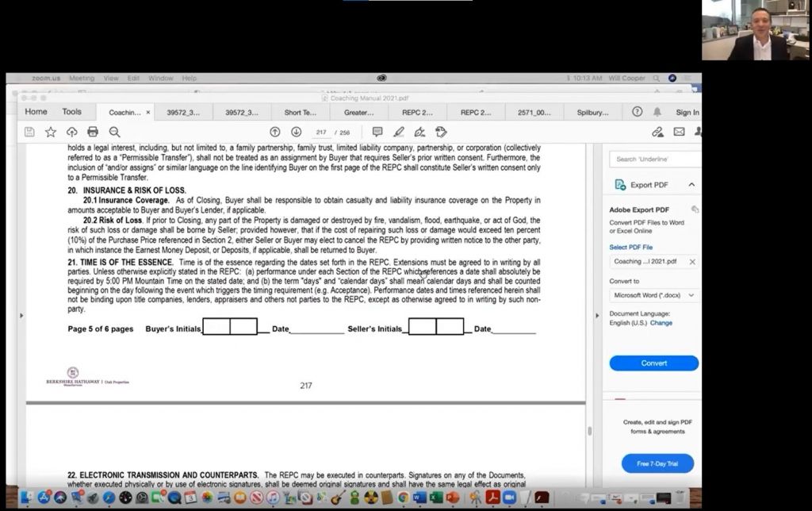The image size is (812, 511).
Task: Bookmark the document with the star icon
Action: coord(51,132)
